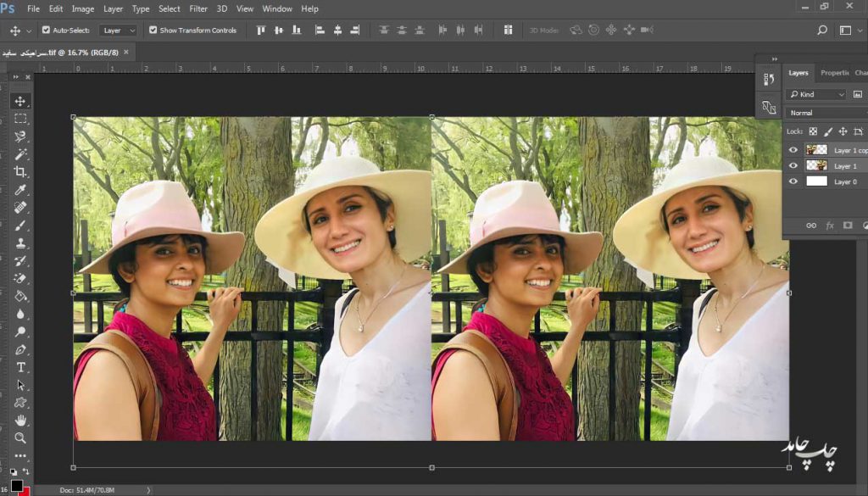This screenshot has height=496, width=868.
Task: Select the Blur tool
Action: click(x=20, y=314)
